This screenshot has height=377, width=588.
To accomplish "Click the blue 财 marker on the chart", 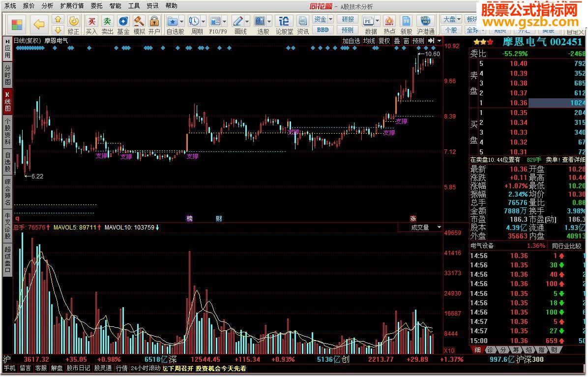I will point(219,218).
